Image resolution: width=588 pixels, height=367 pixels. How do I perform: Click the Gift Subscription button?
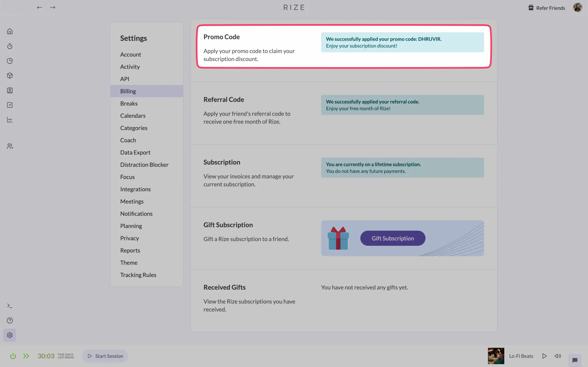tap(393, 238)
